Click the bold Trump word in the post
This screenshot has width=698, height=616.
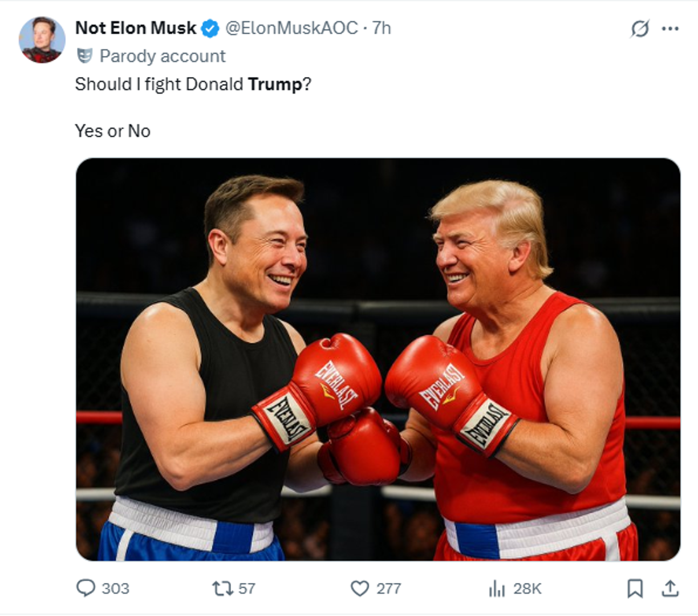coord(275,84)
